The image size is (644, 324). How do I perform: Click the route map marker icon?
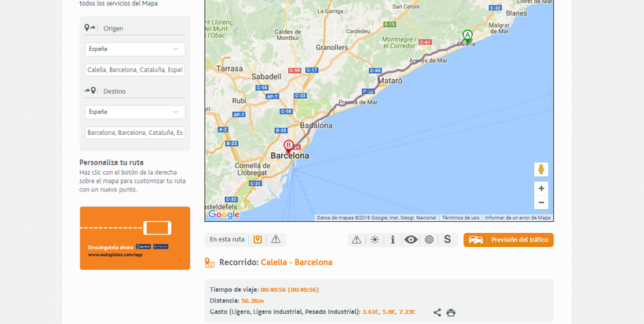(x=258, y=239)
